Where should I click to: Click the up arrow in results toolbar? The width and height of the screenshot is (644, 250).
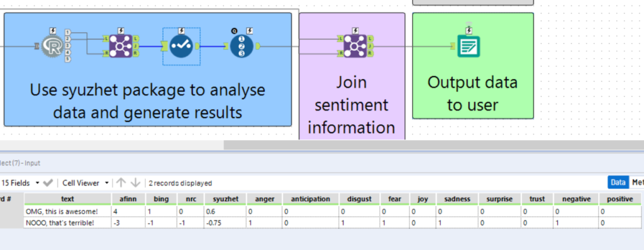pos(121,183)
